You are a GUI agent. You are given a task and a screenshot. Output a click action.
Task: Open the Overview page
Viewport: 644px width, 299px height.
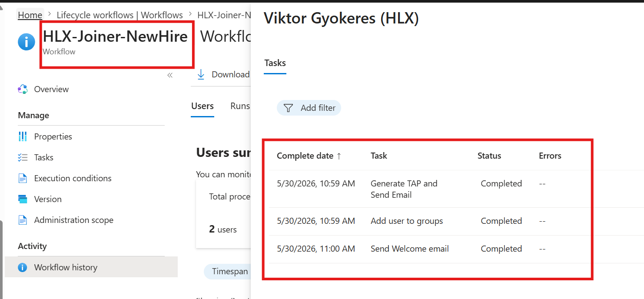tap(51, 89)
